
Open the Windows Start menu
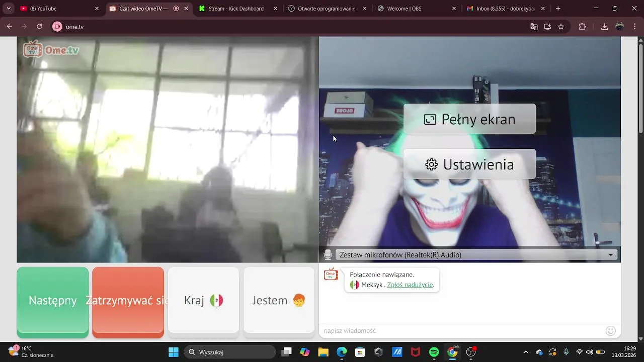coord(174,352)
